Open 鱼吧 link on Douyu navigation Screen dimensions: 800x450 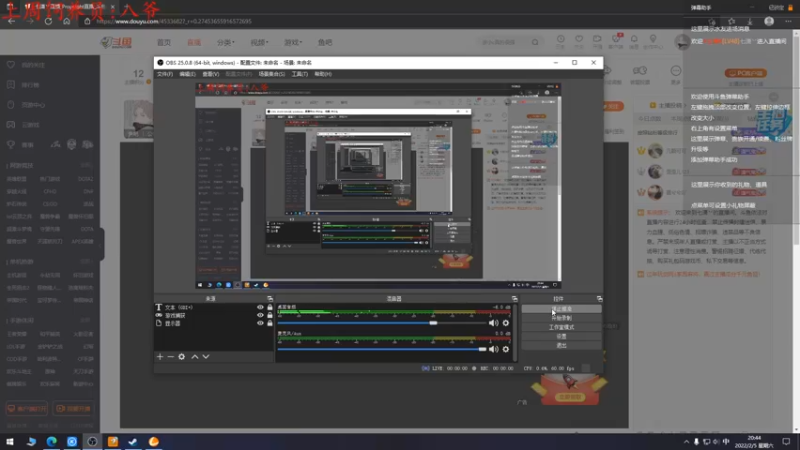(325, 42)
